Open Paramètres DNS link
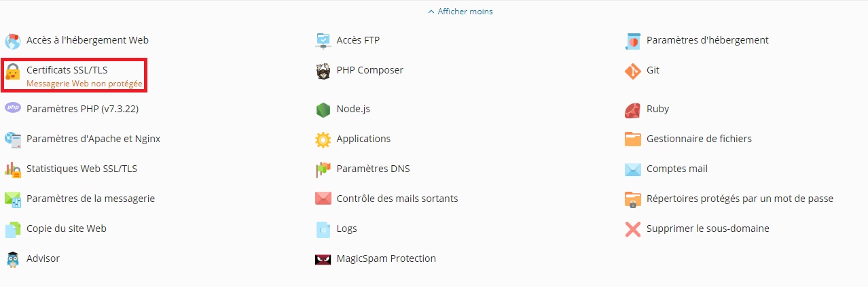 (x=373, y=169)
